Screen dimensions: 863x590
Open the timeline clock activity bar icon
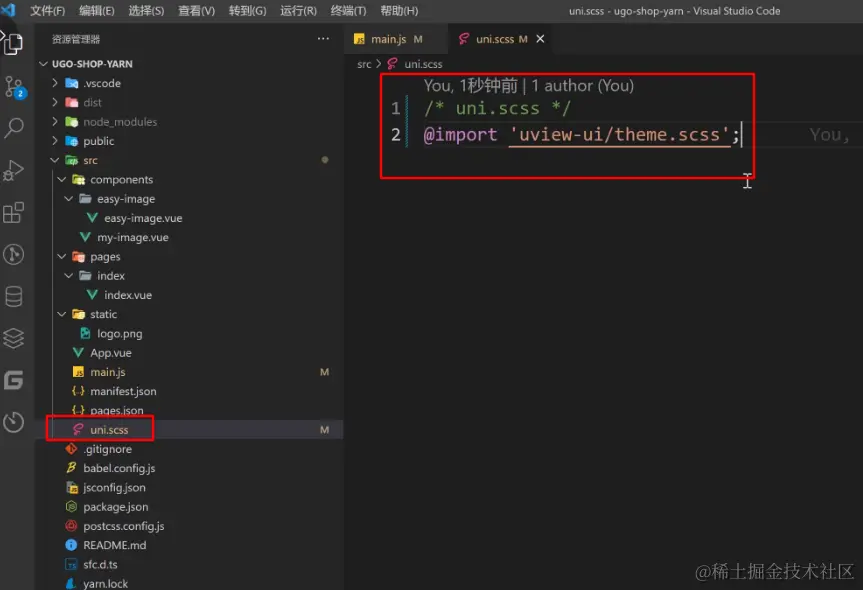[14, 422]
